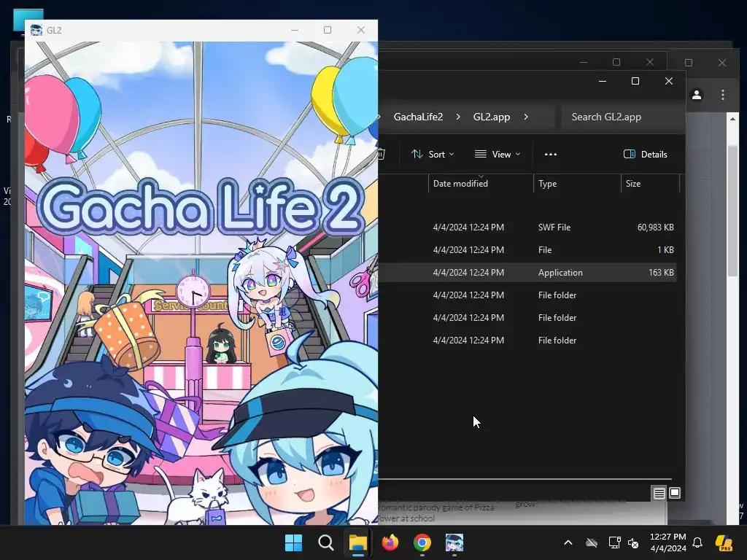The image size is (747, 560).
Task: Close the GL2 game window
Action: pos(361,30)
